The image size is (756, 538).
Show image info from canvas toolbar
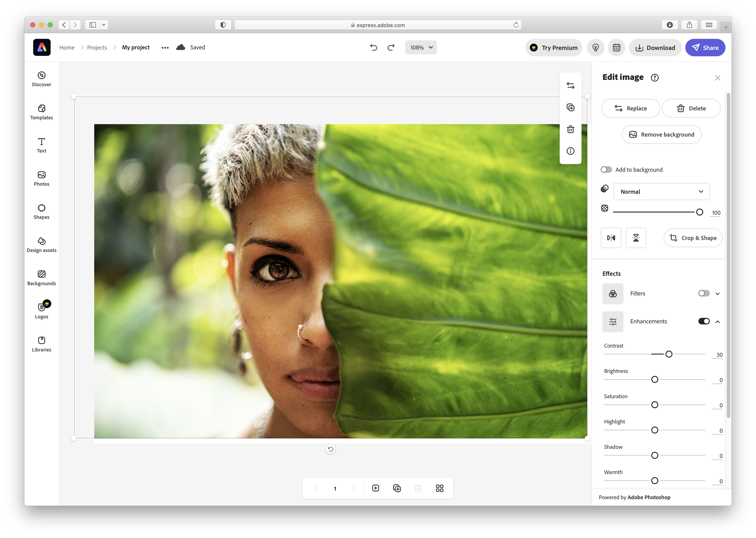pyautogui.click(x=570, y=151)
